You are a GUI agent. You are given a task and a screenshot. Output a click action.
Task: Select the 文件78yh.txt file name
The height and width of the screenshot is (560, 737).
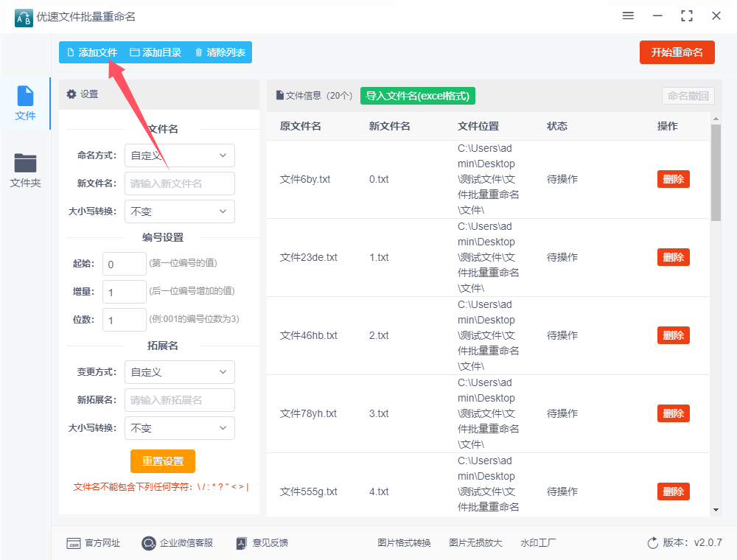[308, 413]
